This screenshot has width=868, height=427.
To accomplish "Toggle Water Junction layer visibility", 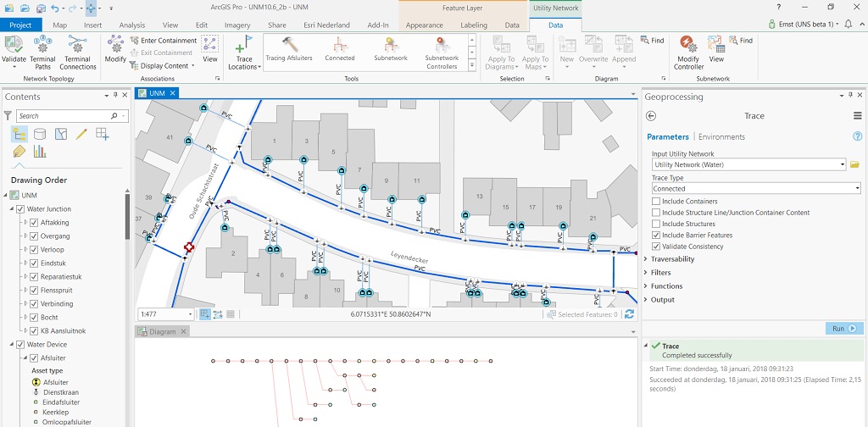I will point(21,209).
